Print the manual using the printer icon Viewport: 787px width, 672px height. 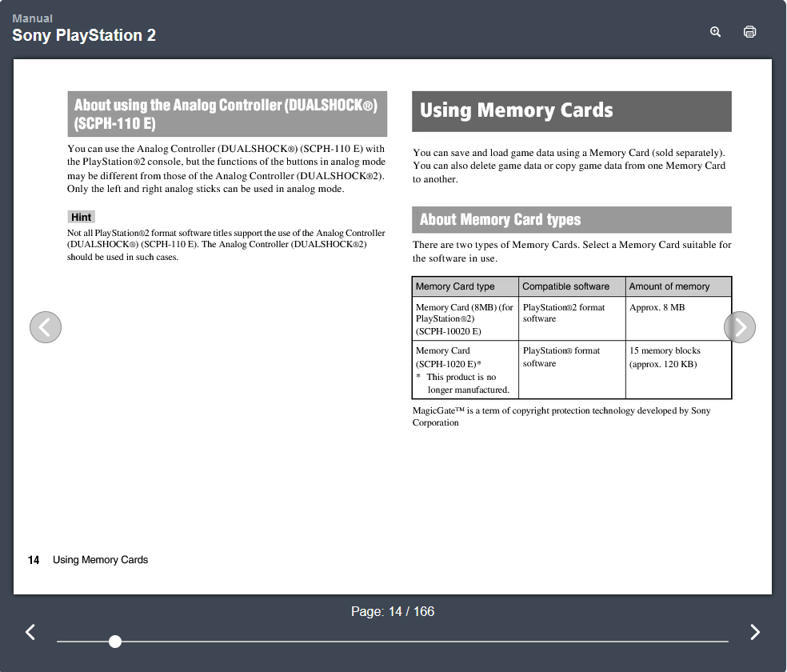[749, 32]
